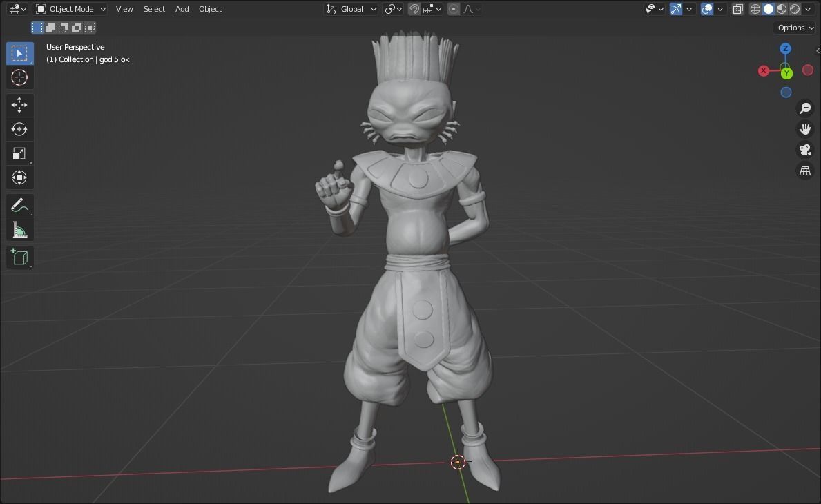
Task: Click the Y axis on navigation gizmo
Action: point(786,74)
